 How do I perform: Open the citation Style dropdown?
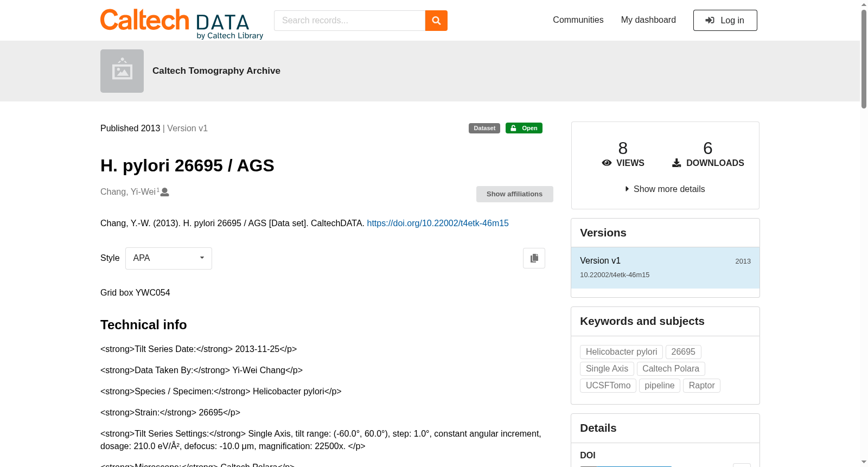click(169, 258)
